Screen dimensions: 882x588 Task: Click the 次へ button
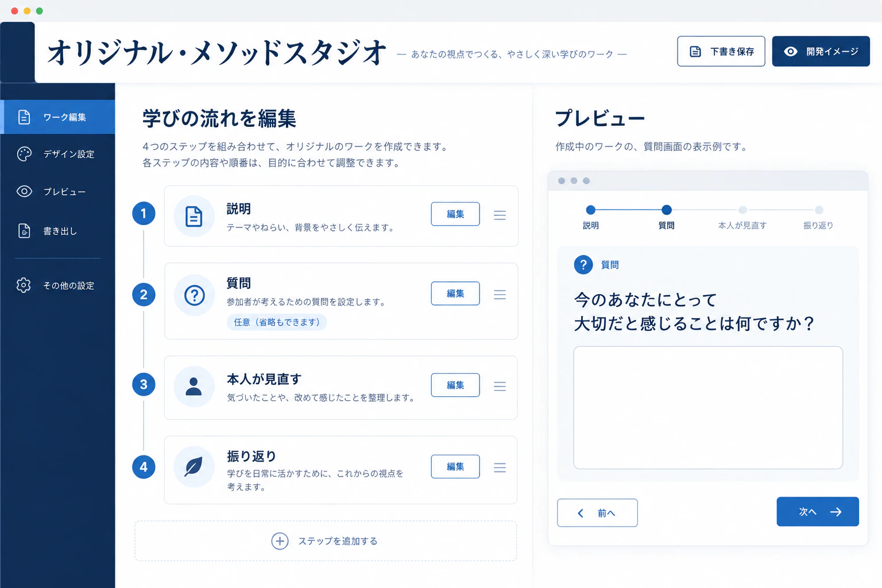click(818, 512)
